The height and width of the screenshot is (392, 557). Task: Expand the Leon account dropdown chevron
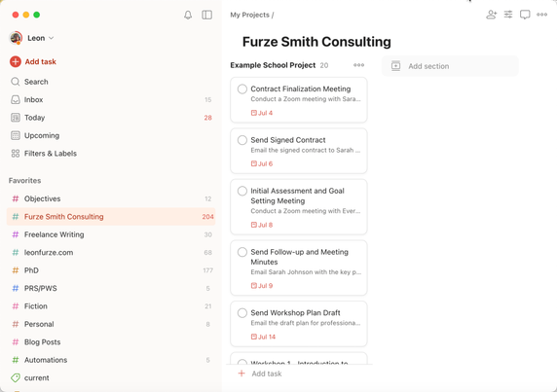pos(52,38)
